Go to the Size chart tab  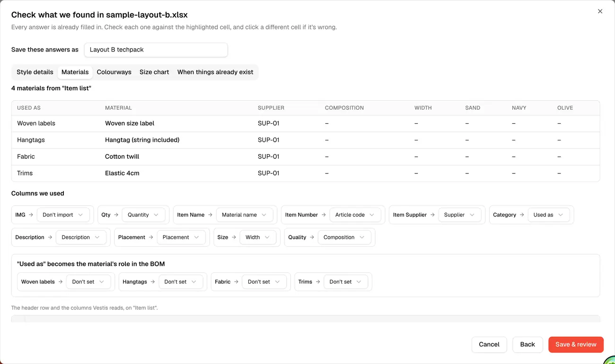(154, 72)
